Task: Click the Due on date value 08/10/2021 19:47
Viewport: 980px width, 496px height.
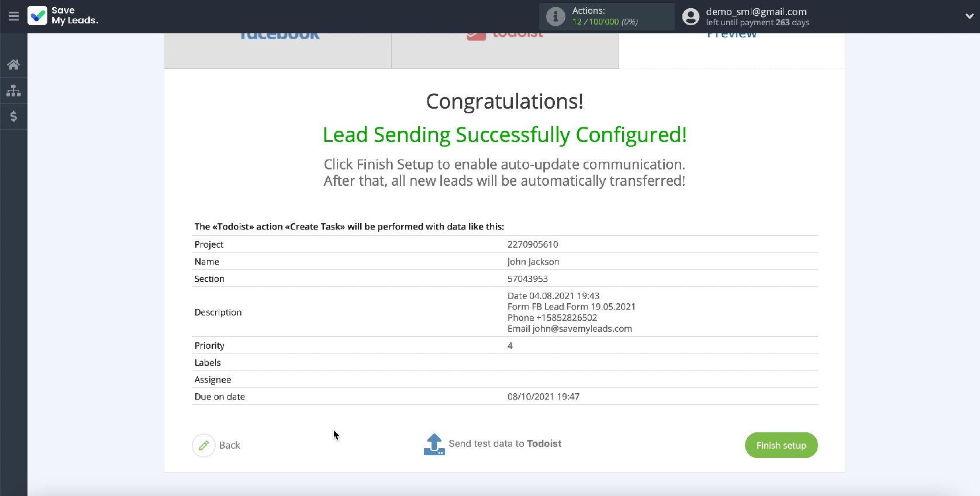Action: tap(543, 396)
